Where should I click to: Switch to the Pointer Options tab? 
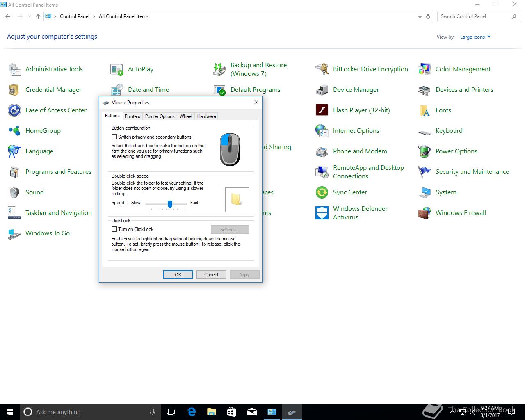(160, 116)
